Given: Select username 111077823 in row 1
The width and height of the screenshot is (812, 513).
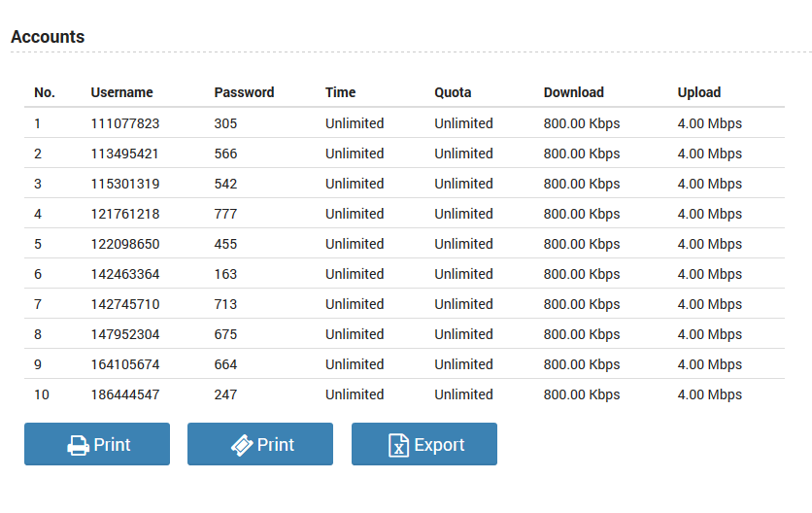Looking at the screenshot, I should 124,123.
